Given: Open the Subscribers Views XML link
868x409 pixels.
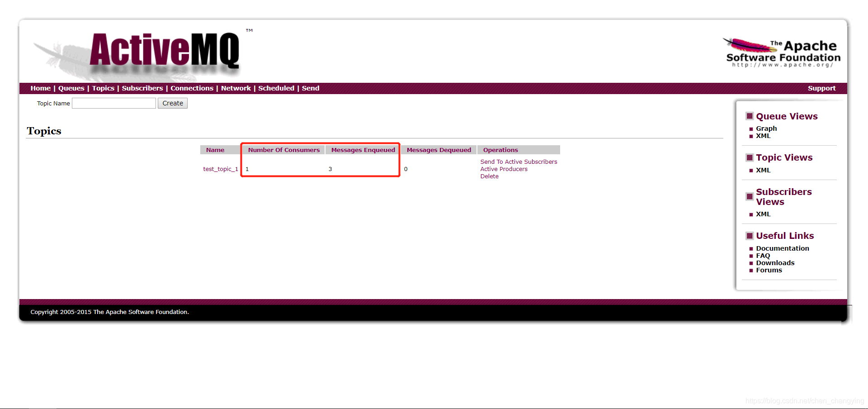Looking at the screenshot, I should 763,214.
